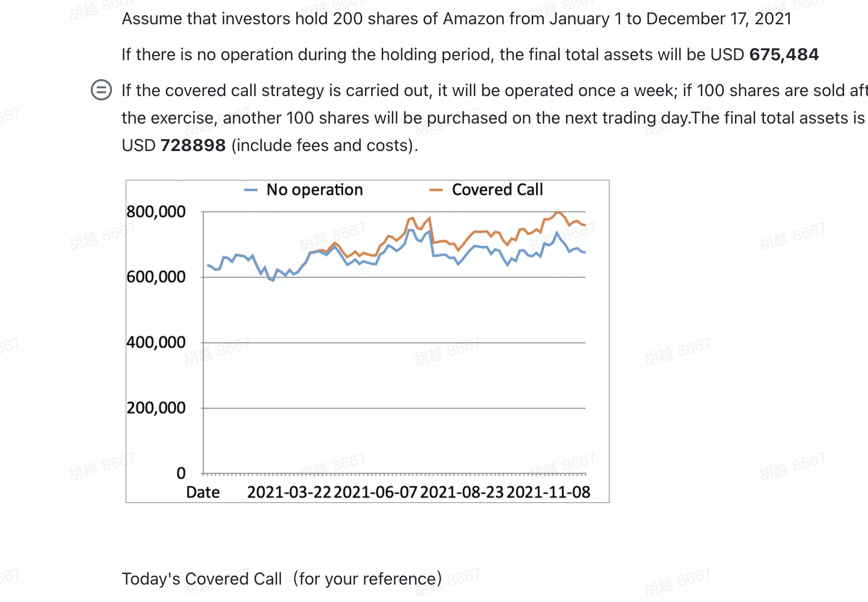Click the 800,000 y-axis label
868x602 pixels.
(156, 212)
